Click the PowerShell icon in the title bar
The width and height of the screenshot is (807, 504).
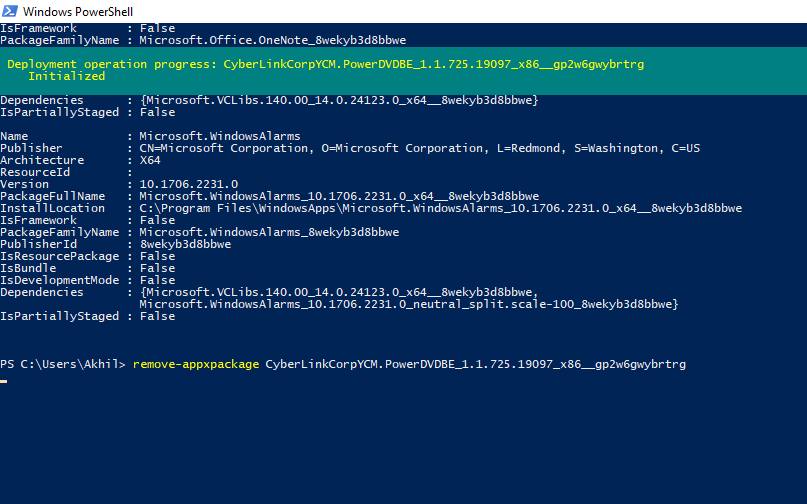point(10,11)
